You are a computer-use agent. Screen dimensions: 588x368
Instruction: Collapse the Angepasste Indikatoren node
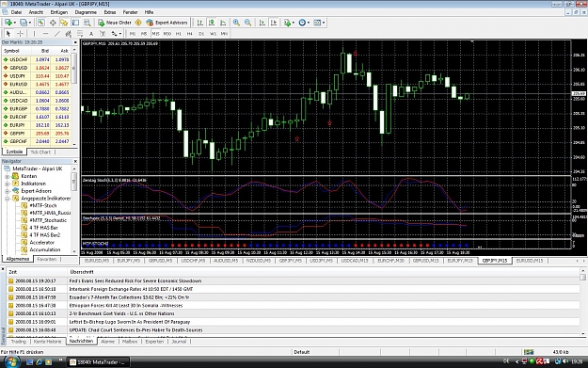pos(7,199)
